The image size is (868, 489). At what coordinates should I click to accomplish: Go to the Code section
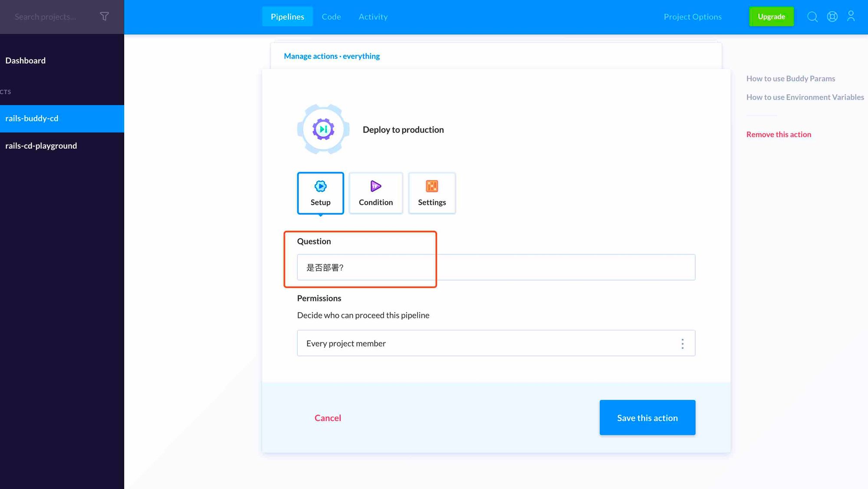coord(331,17)
